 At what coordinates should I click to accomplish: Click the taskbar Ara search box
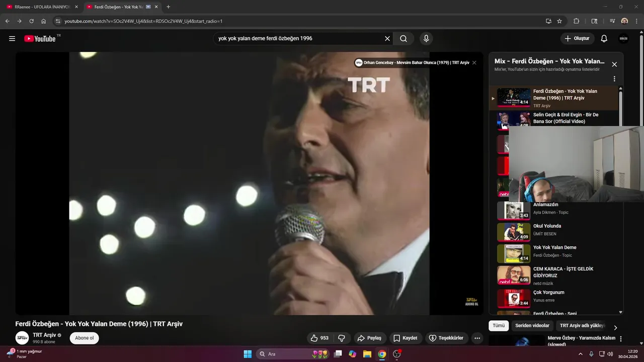(x=293, y=354)
